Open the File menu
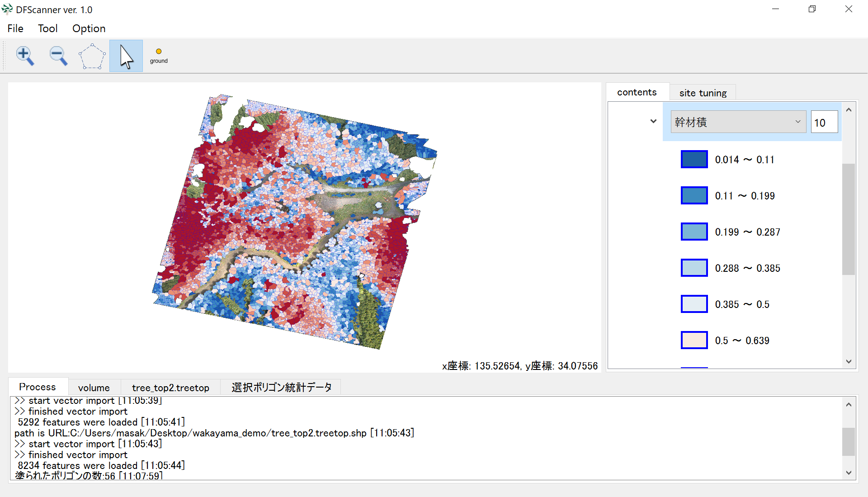868x497 pixels. [15, 28]
